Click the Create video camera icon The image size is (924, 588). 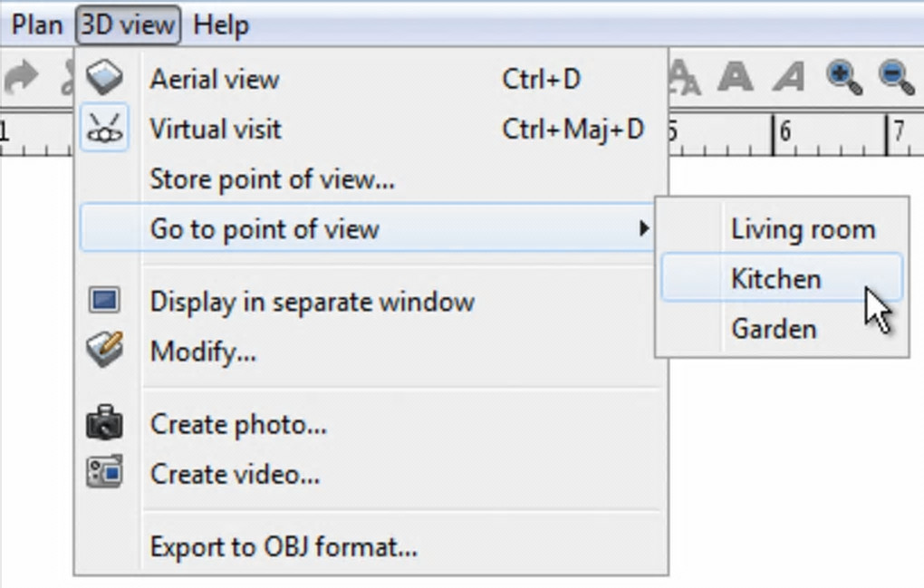[x=105, y=473]
